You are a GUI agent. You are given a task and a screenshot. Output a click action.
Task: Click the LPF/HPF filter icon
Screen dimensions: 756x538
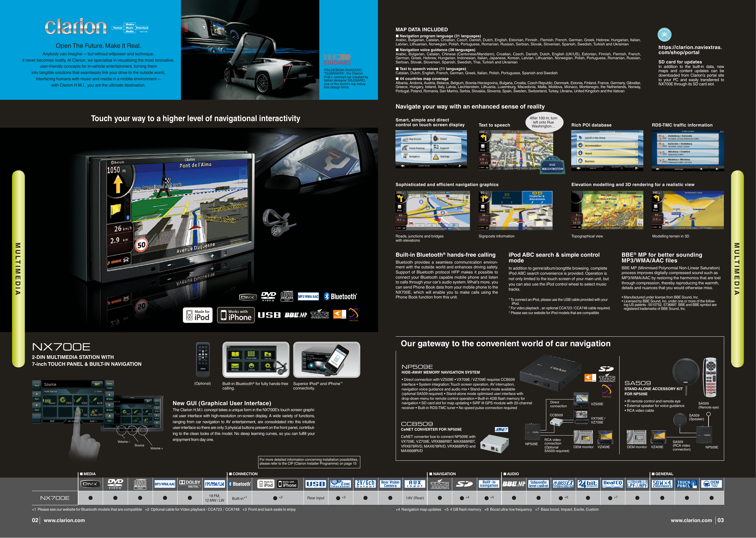(637, 484)
